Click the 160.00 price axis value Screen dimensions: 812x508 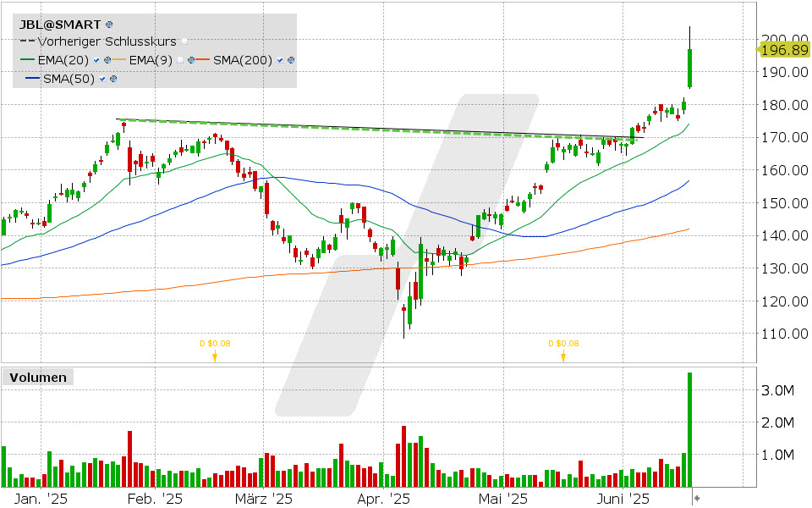coord(785,170)
